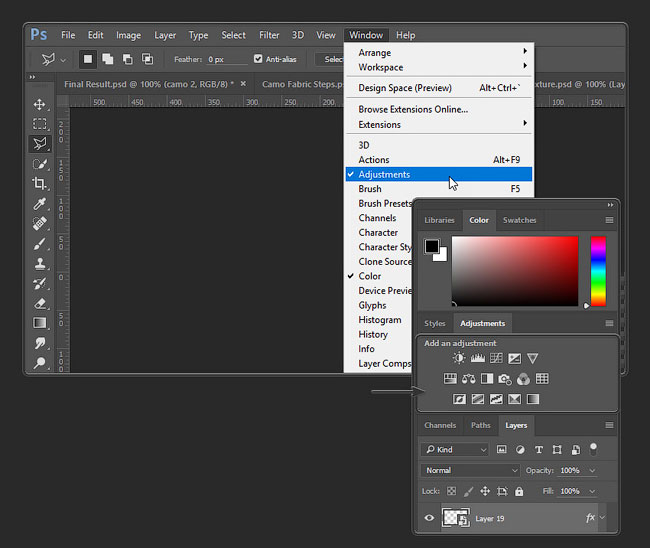
Task: Hide Layer 19 with the eye icon
Action: (x=429, y=518)
